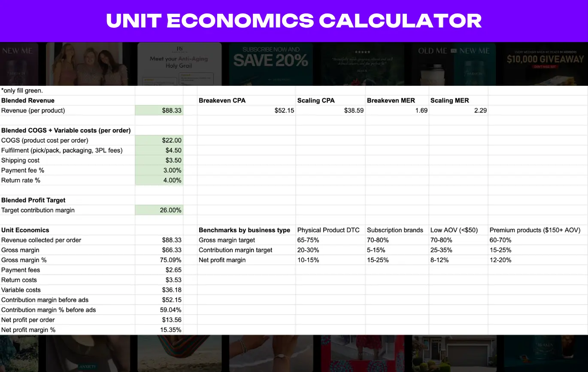Screen dimensions: 588x372
Task: Click the Net profit per order value $13.56
Action: pyautogui.click(x=172, y=320)
